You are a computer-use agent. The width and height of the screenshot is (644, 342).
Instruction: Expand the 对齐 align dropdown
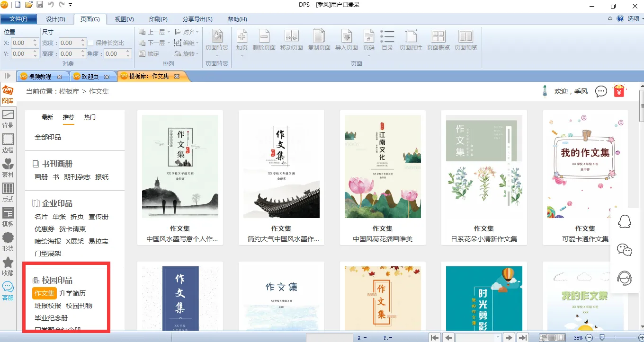[197, 32]
